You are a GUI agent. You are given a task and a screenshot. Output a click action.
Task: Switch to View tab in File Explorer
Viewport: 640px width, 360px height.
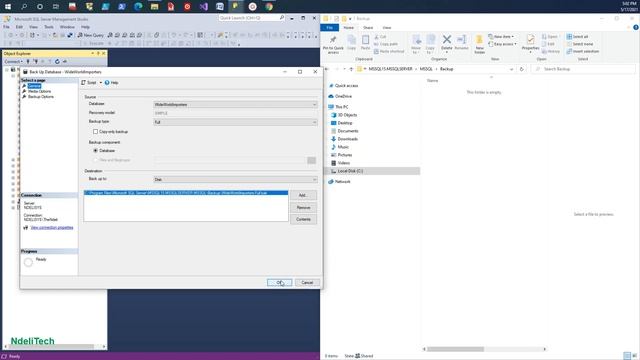pos(387,27)
